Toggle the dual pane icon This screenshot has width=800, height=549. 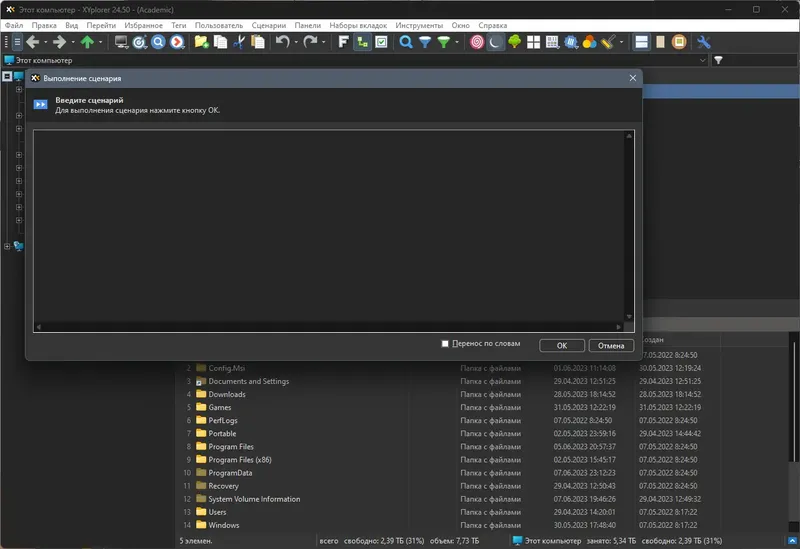click(x=641, y=42)
